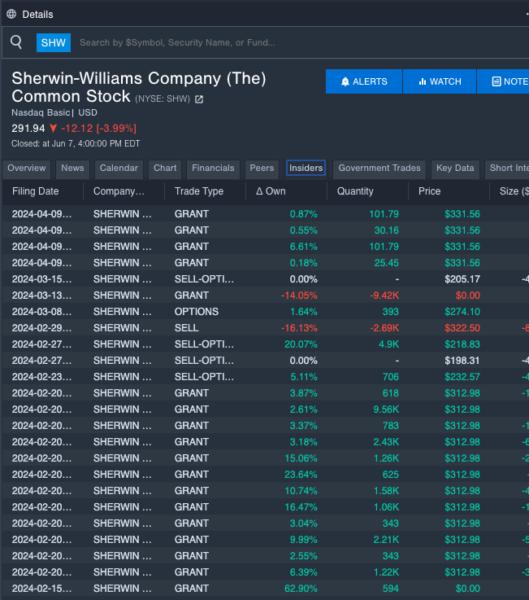This screenshot has height=600, width=529.
Task: Click the 291.94 last price value
Action: pos(28,128)
